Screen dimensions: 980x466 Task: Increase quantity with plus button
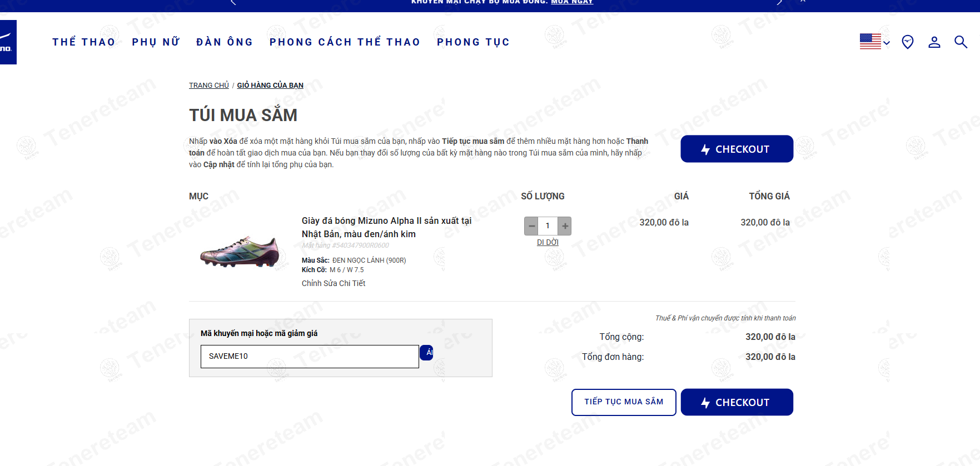tap(565, 226)
